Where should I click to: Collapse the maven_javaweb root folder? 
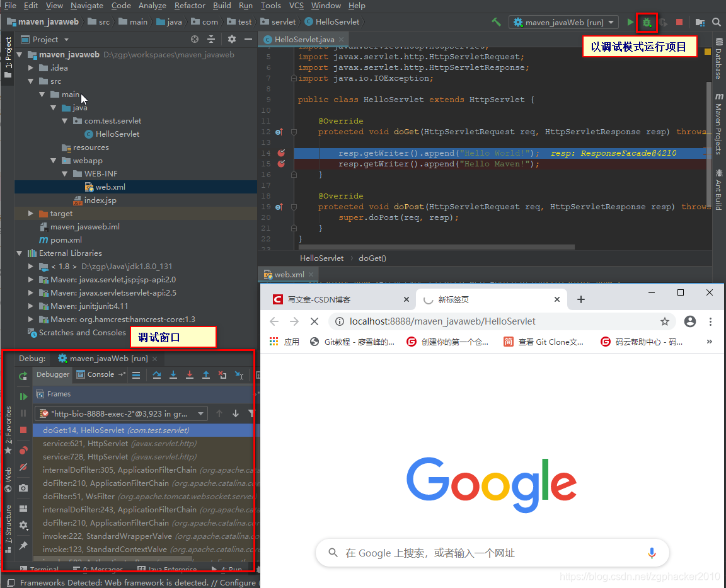click(20, 55)
